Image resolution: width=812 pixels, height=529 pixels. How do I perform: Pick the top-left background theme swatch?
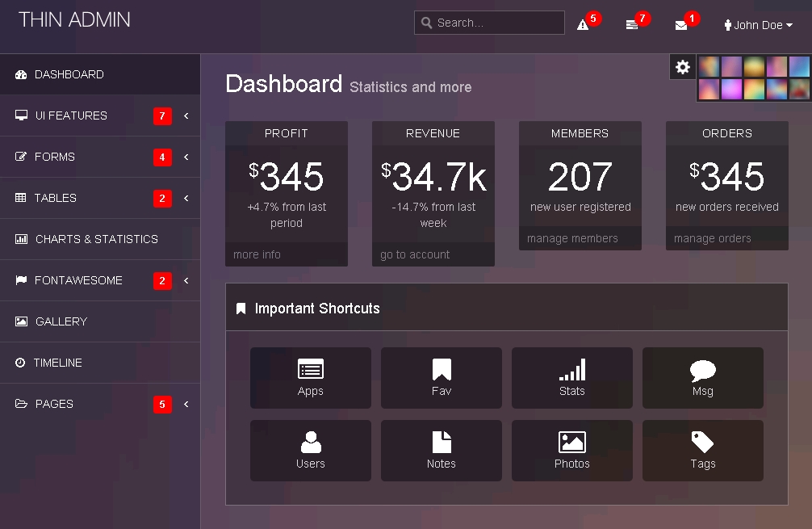[709, 67]
